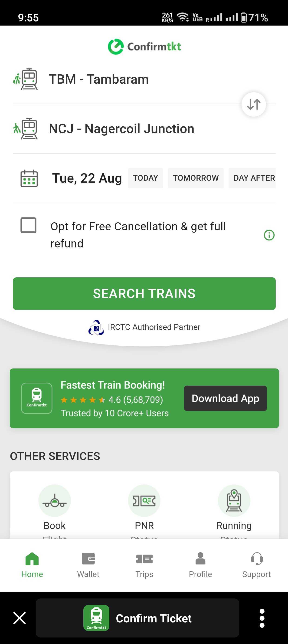Open Running Status train icon
The image size is (288, 644).
[x=234, y=500]
